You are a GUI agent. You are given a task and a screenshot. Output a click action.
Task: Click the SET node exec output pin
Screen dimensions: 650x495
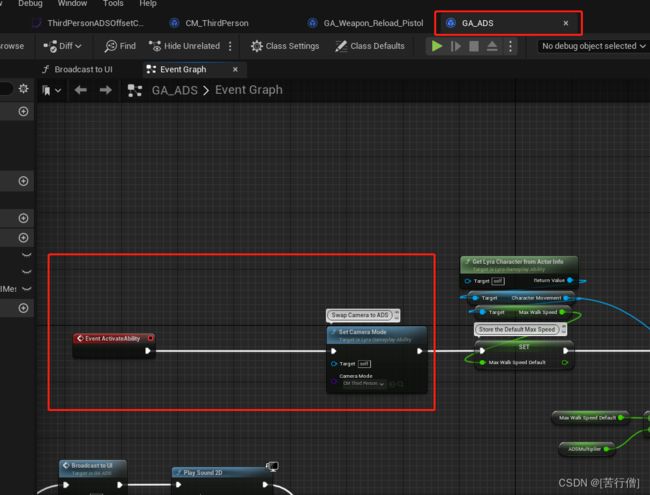(x=565, y=351)
